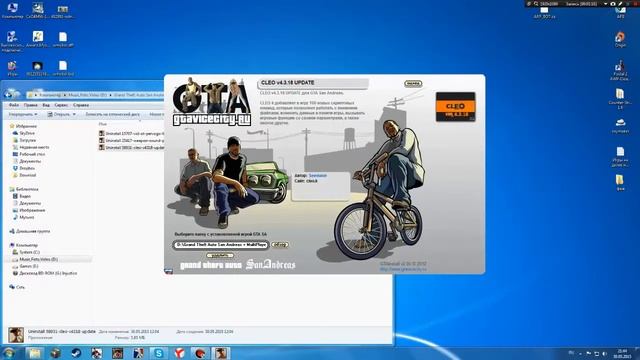Select the volume icon in system tray
640x360 pixels.
(604, 353)
